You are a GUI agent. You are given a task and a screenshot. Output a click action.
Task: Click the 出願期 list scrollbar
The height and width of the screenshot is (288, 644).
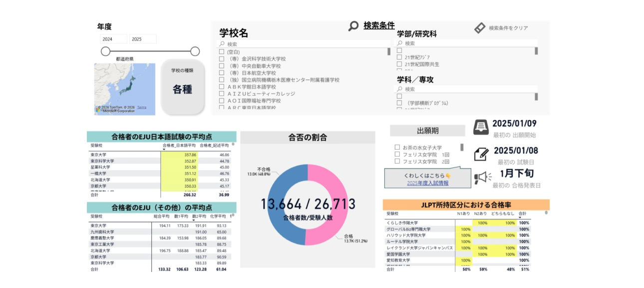coord(462,147)
